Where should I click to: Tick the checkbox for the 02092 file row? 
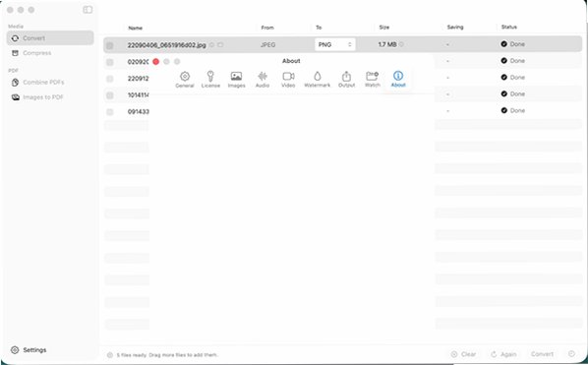[x=110, y=62]
